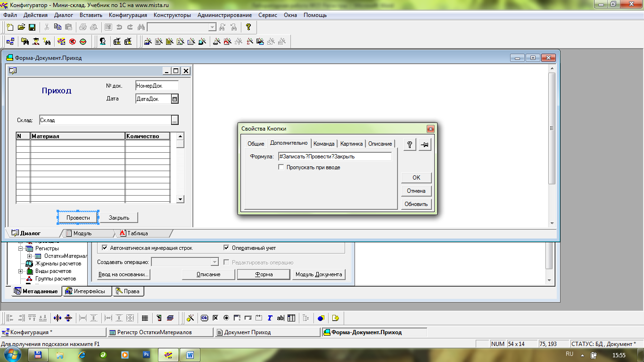Open the Администрирование menu

click(224, 15)
